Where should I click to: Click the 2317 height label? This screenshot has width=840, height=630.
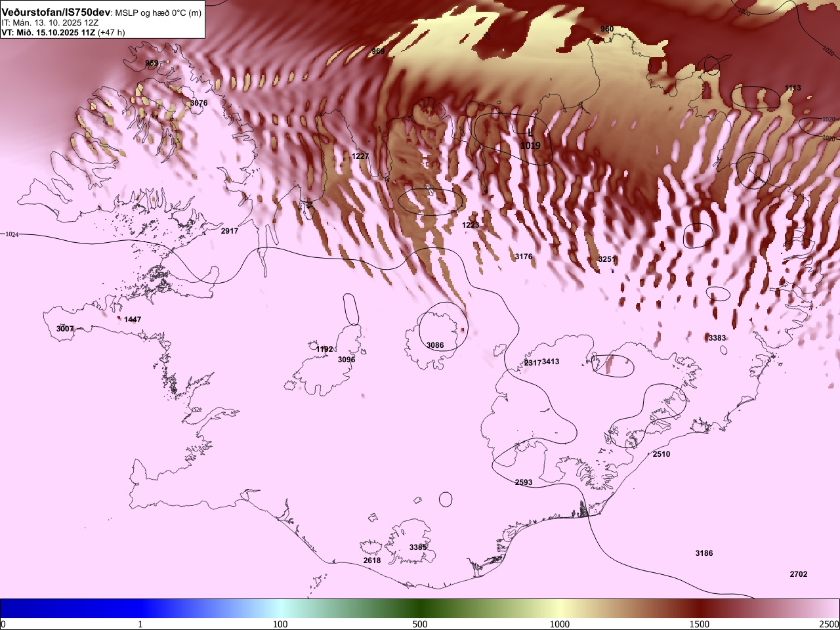pos(533,363)
